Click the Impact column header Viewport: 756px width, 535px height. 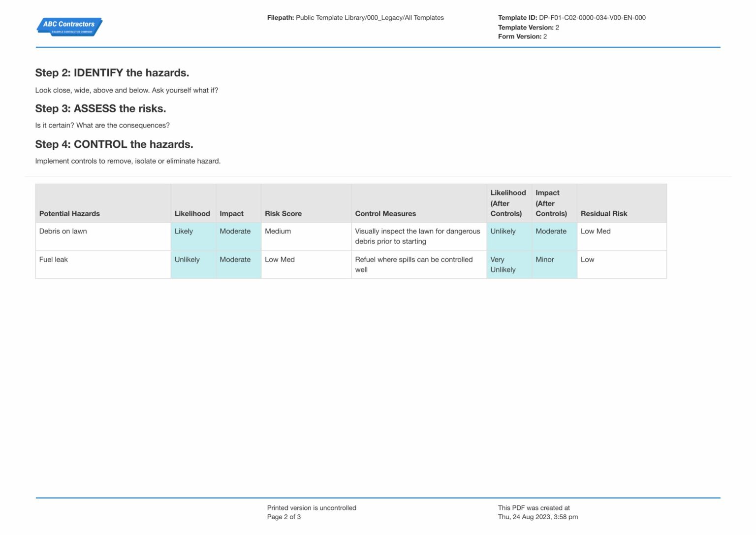pos(231,213)
